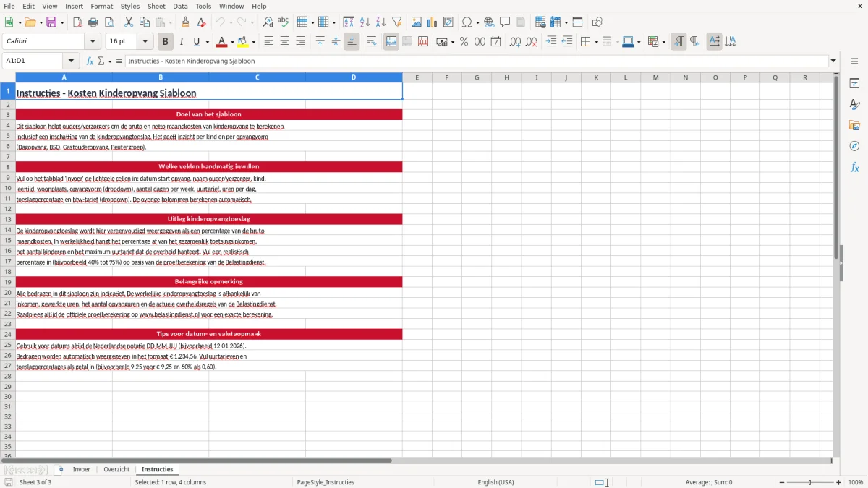Run the spelling check
868x488 pixels.
284,22
